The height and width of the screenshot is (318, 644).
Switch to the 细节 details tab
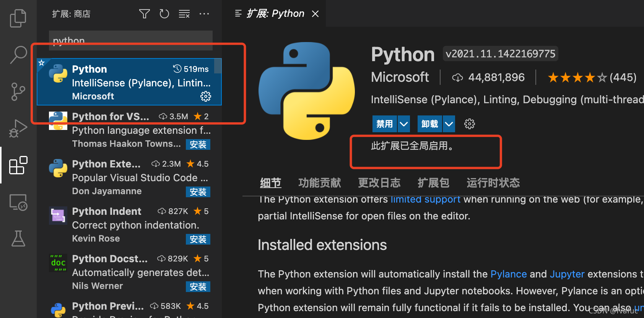[271, 183]
